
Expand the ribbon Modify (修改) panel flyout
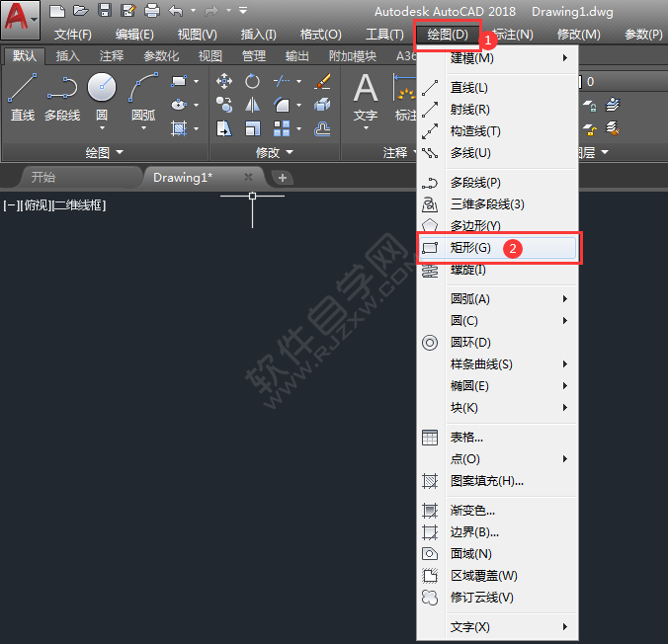pyautogui.click(x=275, y=152)
